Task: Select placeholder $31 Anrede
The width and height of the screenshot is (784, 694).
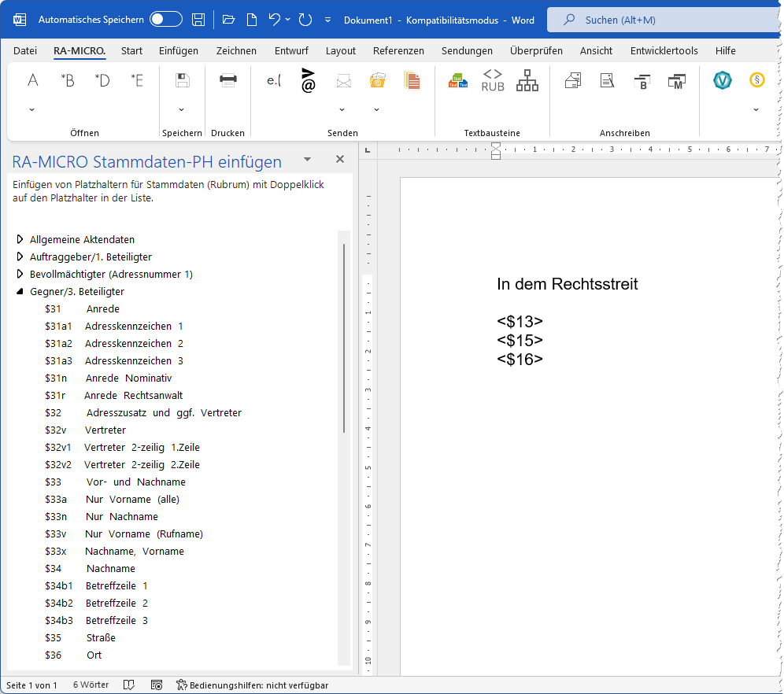Action: 82,308
